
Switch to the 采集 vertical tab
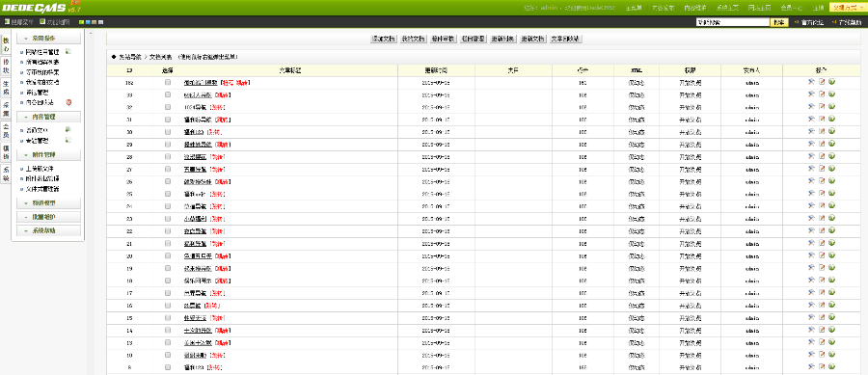click(x=6, y=109)
